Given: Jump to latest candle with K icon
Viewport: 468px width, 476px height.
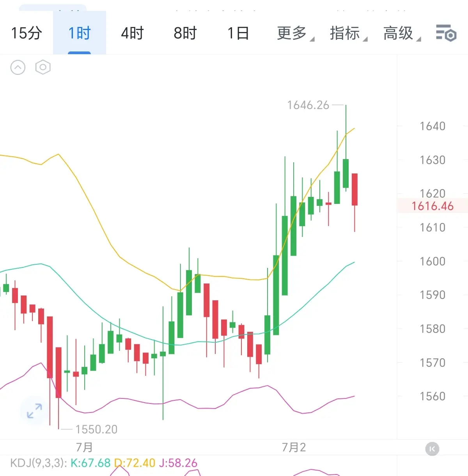Looking at the screenshot, I should click(432, 449).
